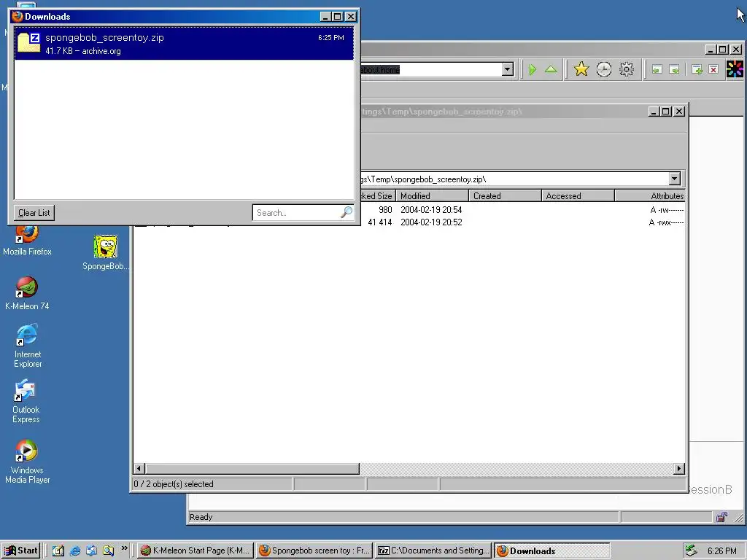Close the tab with the red X toolbar icon
The image size is (747, 560).
(713, 69)
